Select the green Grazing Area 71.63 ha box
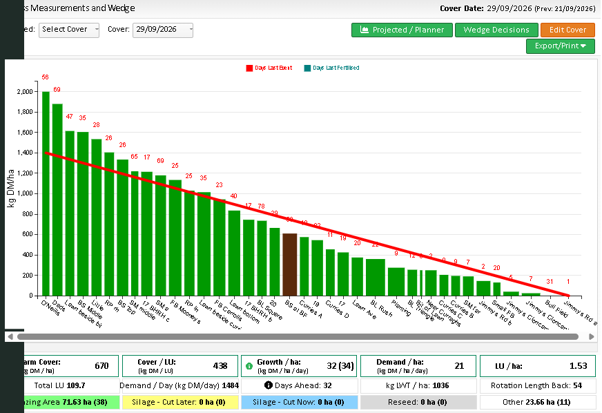Viewport: 602px width, 413px height. coord(71,402)
